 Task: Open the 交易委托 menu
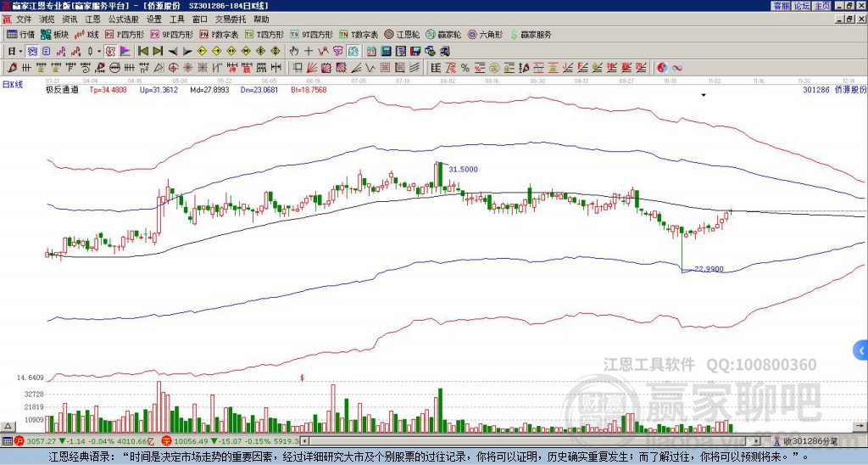(231, 20)
